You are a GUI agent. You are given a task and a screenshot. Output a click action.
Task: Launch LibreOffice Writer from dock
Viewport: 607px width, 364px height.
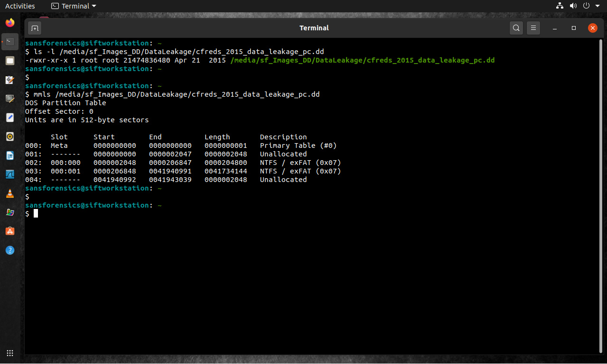pyautogui.click(x=10, y=155)
